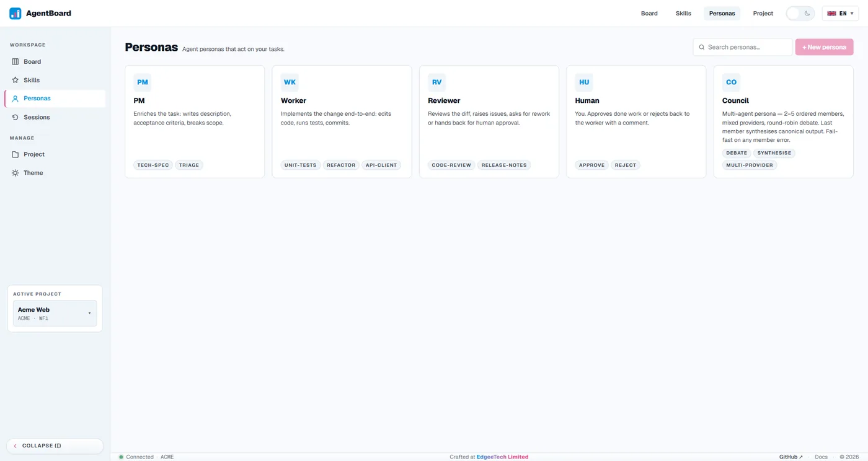Click the API-CLIENT tag
The height and width of the screenshot is (461, 868).
[381, 165]
